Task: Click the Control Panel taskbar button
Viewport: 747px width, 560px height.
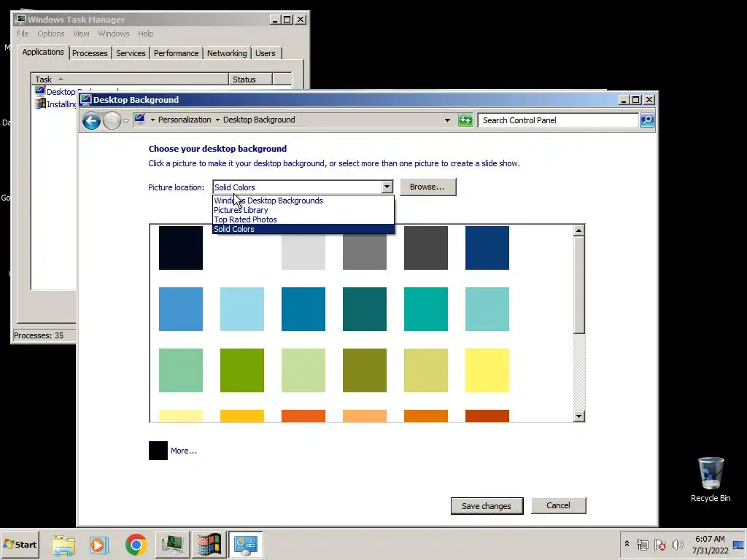Action: tap(246, 545)
